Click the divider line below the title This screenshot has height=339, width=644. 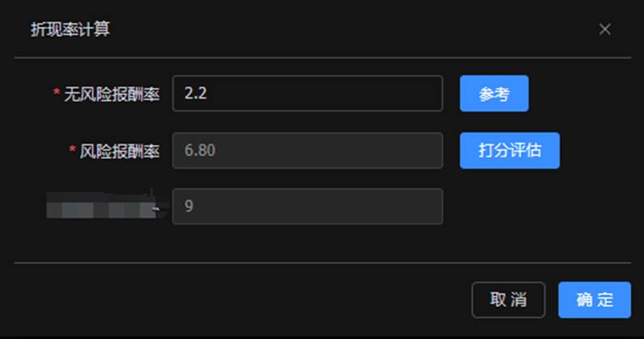322,58
